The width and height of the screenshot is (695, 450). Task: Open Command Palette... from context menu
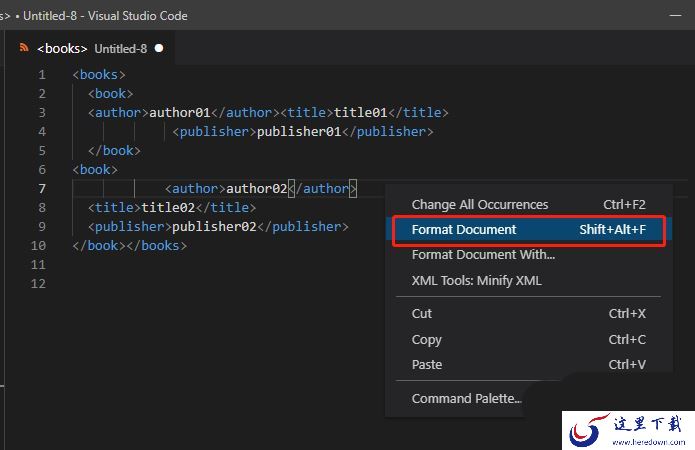(466, 399)
